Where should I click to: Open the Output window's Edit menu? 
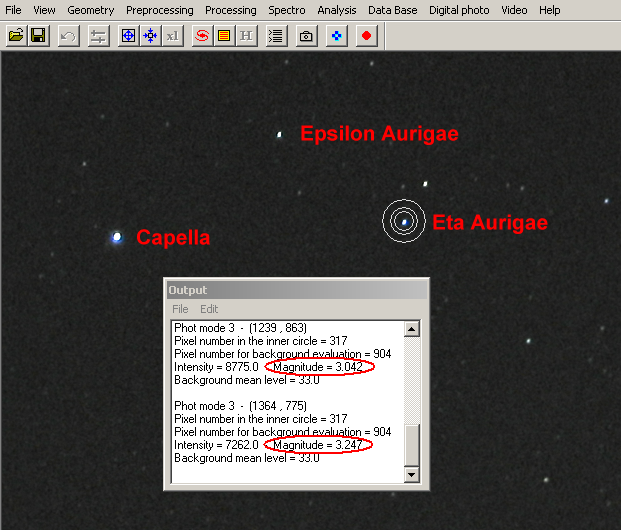pos(209,309)
